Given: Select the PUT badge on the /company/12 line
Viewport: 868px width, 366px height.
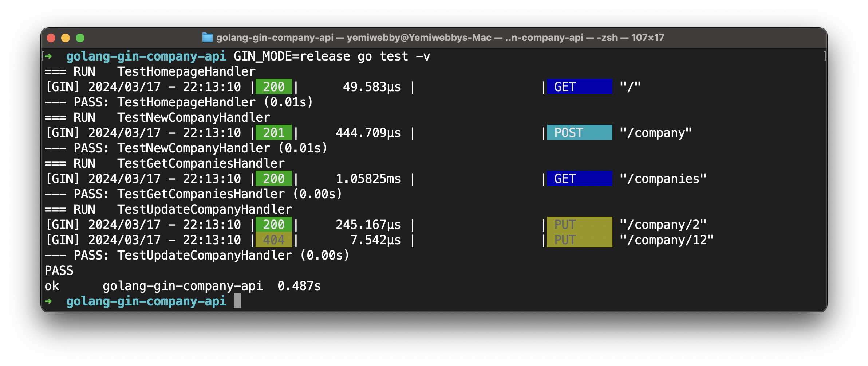Looking at the screenshot, I should pos(579,240).
